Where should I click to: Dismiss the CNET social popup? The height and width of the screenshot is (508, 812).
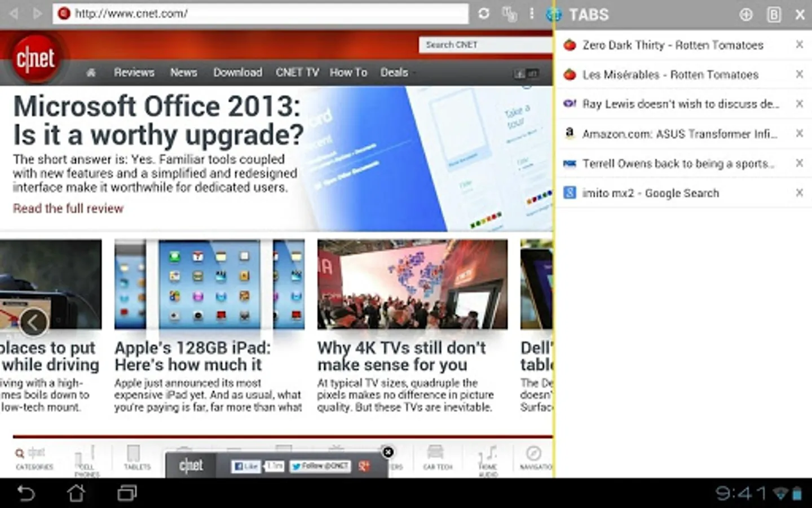tap(388, 452)
